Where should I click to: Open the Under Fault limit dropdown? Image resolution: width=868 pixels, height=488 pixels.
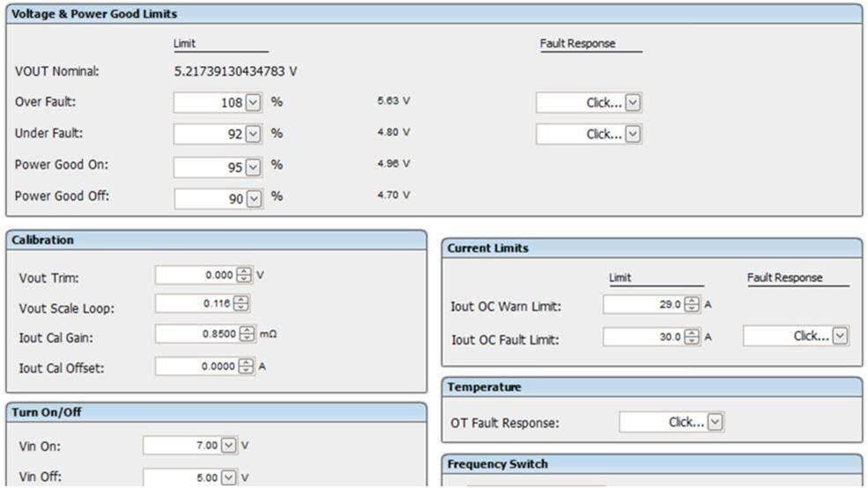253,135
